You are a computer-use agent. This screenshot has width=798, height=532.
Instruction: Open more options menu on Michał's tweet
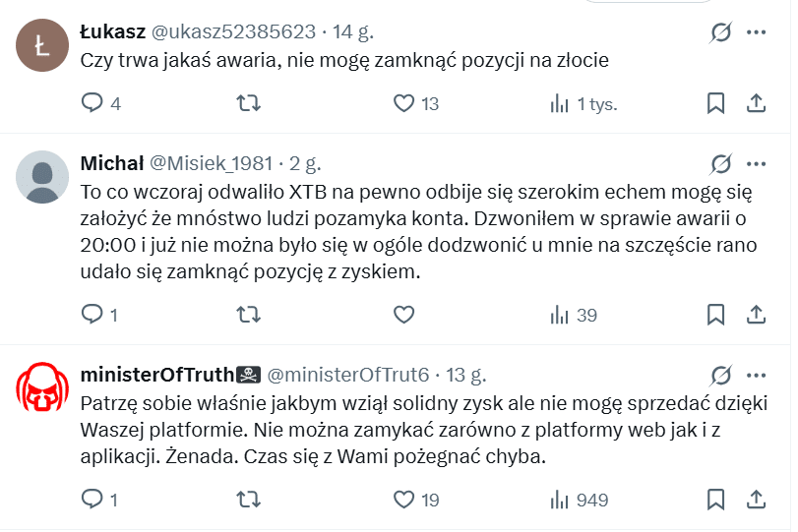pyautogui.click(x=756, y=163)
